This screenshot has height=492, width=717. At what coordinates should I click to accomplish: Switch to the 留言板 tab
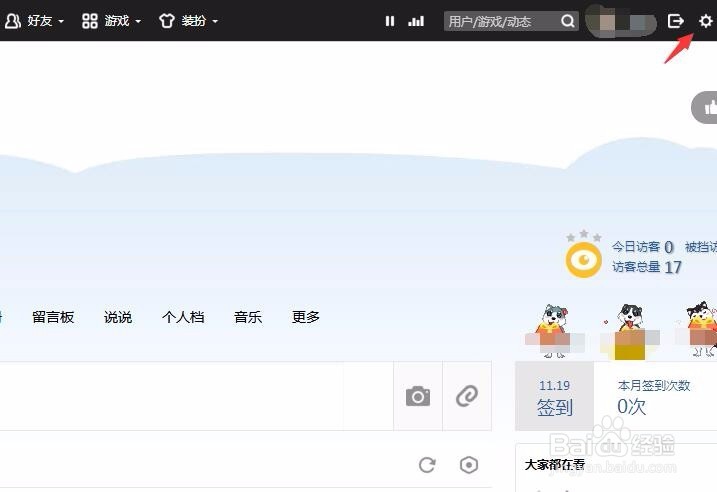[x=53, y=317]
